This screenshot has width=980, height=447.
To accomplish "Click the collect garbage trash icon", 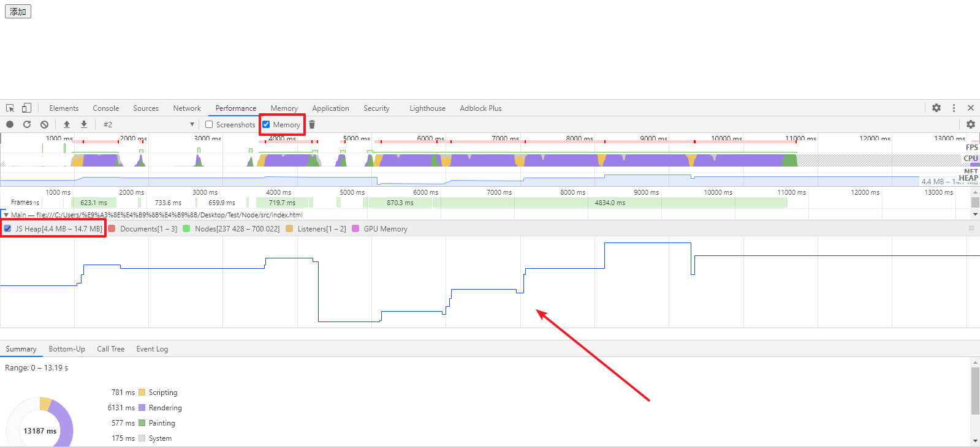I will click(x=312, y=124).
